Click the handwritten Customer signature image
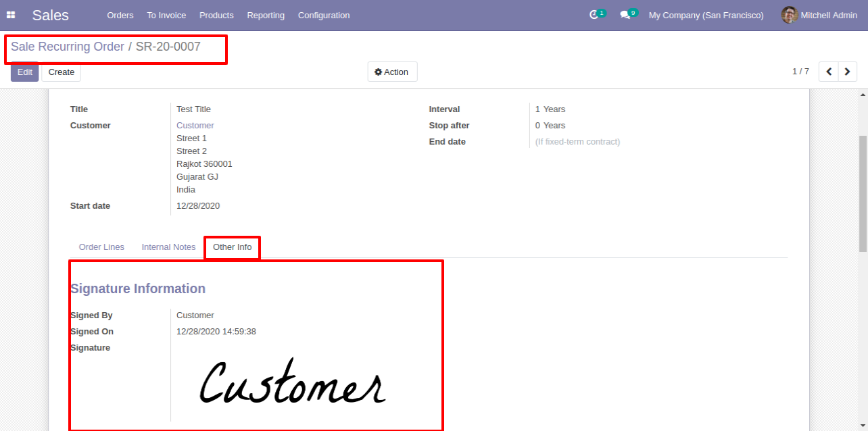This screenshot has width=868, height=431. pos(292,382)
